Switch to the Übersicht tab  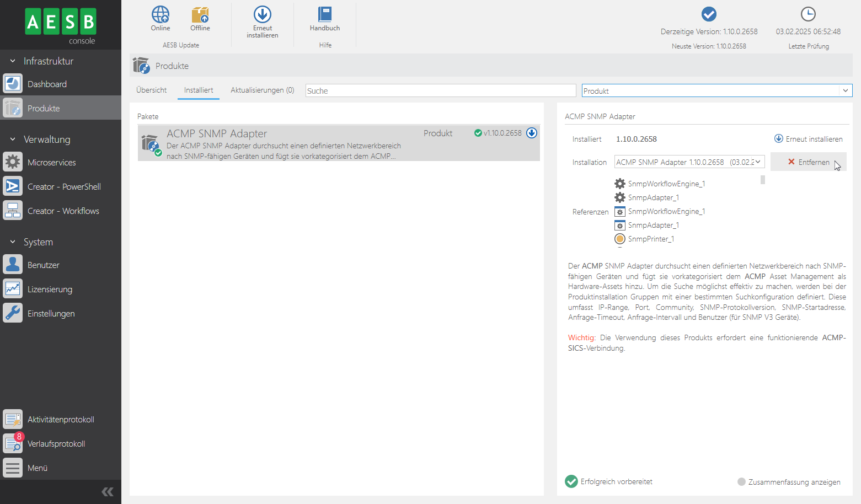tap(152, 90)
